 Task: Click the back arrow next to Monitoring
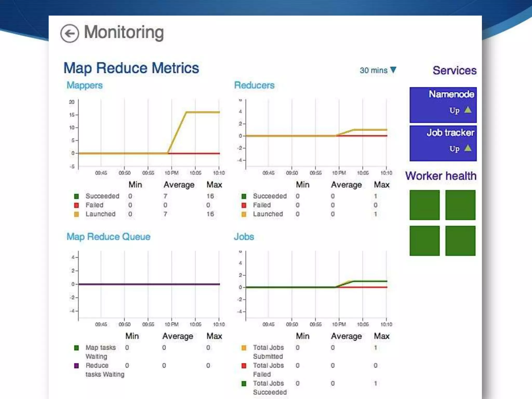pyautogui.click(x=69, y=34)
